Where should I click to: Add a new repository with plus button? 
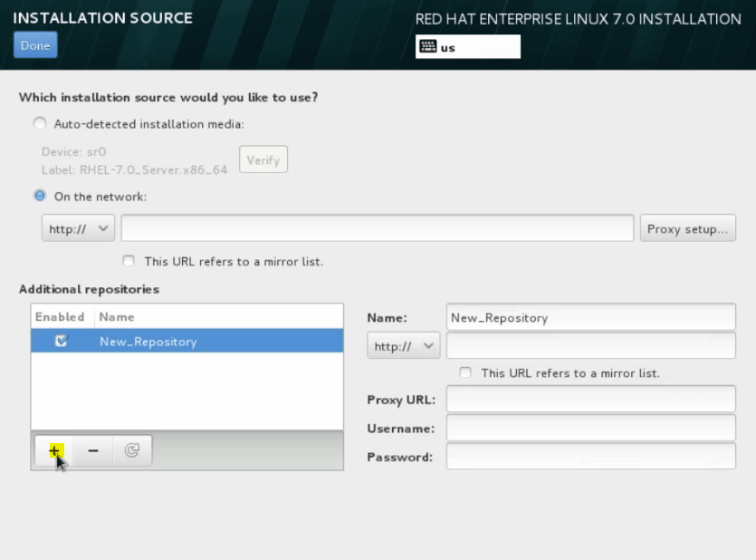54,450
